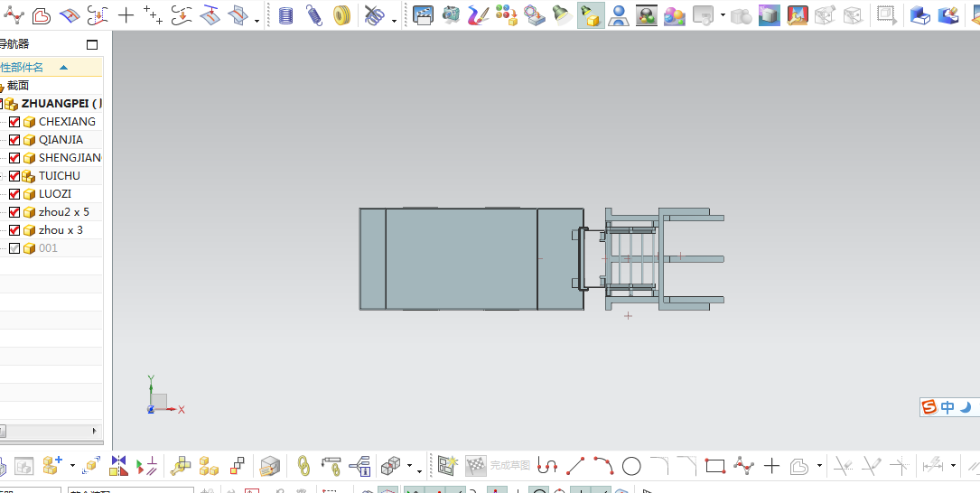
Task: Select the CHEXIANG component name
Action: (x=67, y=121)
